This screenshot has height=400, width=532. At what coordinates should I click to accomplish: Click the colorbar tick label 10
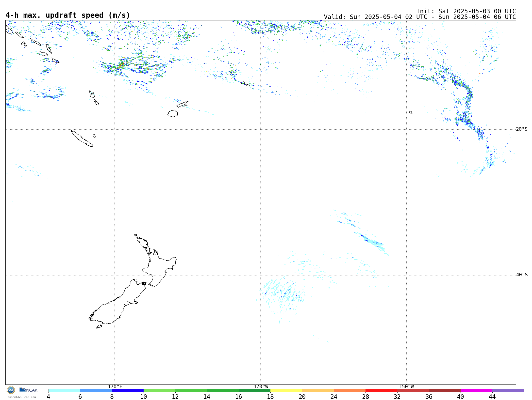(144, 397)
